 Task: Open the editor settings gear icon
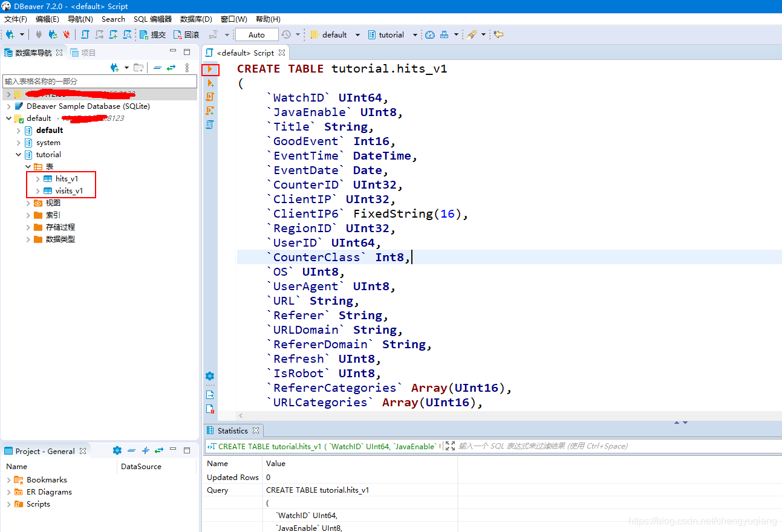pyautogui.click(x=210, y=375)
